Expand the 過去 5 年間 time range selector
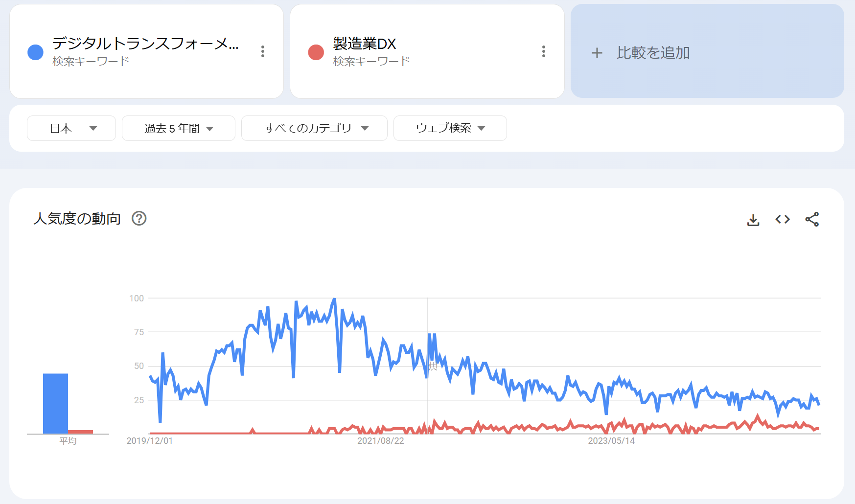Image resolution: width=855 pixels, height=504 pixels. (178, 128)
